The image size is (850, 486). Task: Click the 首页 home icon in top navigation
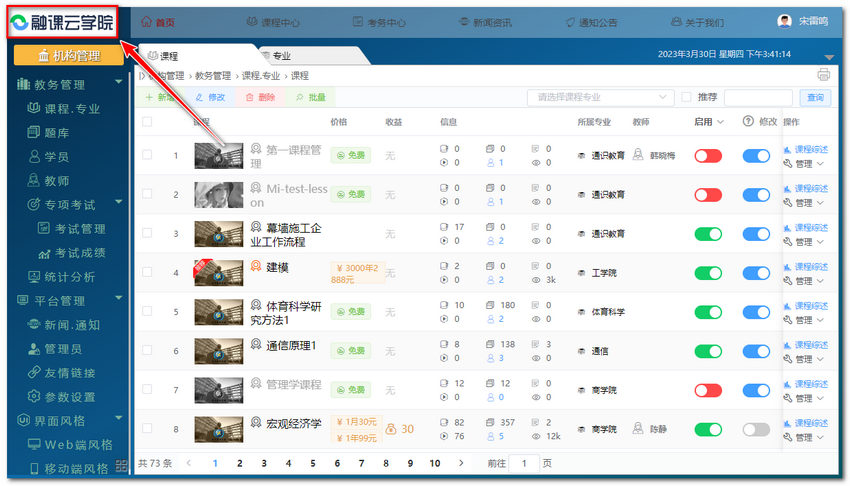[146, 21]
